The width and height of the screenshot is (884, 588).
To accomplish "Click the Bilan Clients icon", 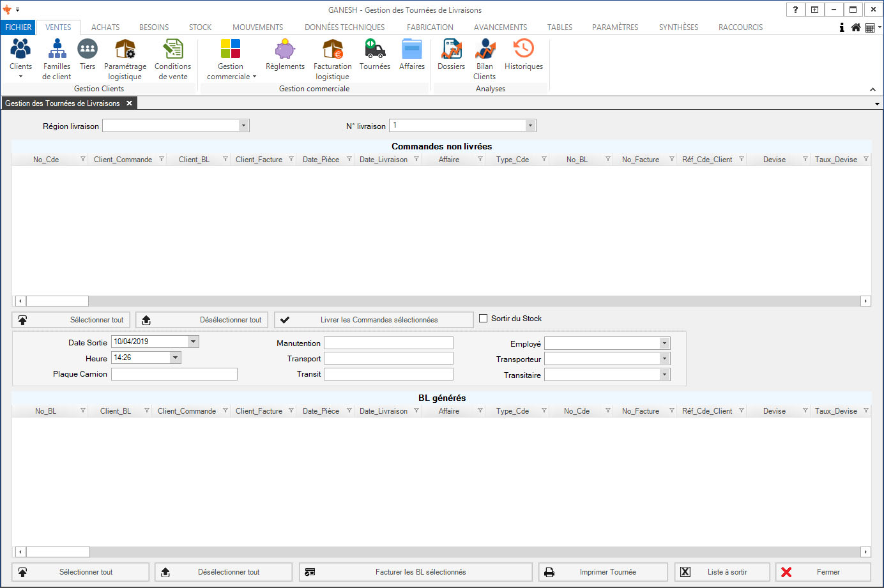I will (x=484, y=50).
